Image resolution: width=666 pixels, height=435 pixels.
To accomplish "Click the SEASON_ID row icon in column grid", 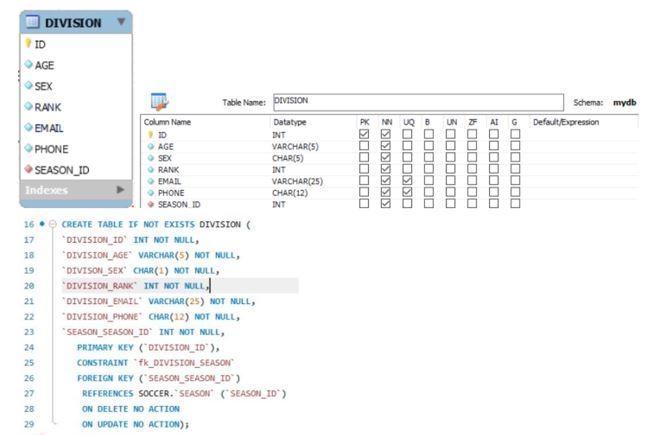I will [150, 204].
